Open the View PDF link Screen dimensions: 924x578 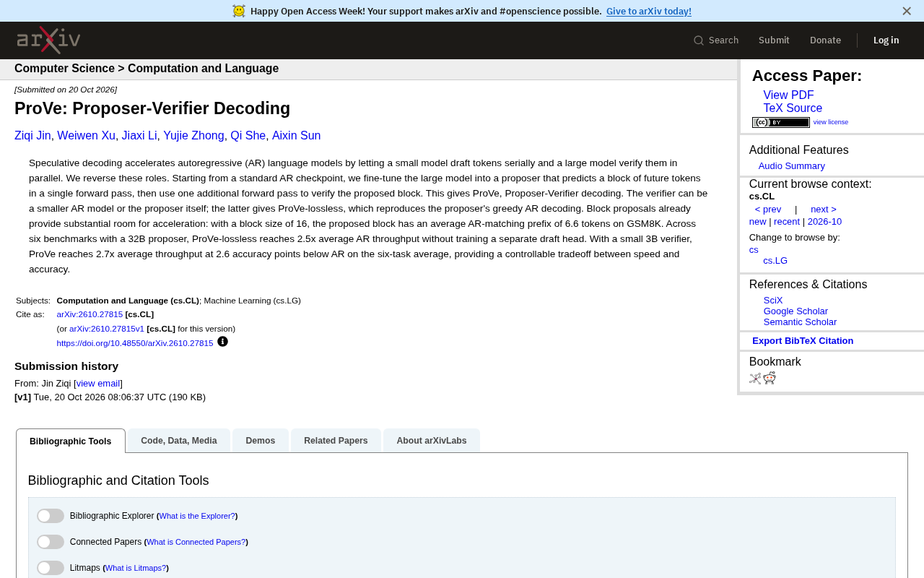[788, 95]
